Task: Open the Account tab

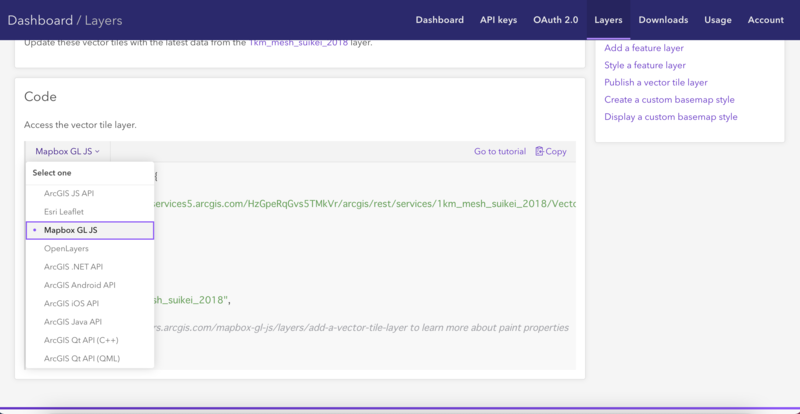Action: coord(766,20)
